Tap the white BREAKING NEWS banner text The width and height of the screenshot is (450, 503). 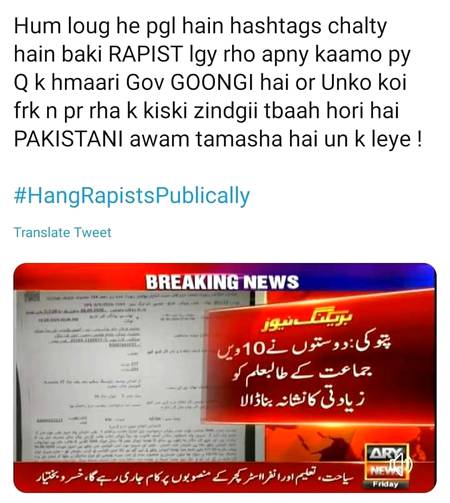(x=222, y=282)
